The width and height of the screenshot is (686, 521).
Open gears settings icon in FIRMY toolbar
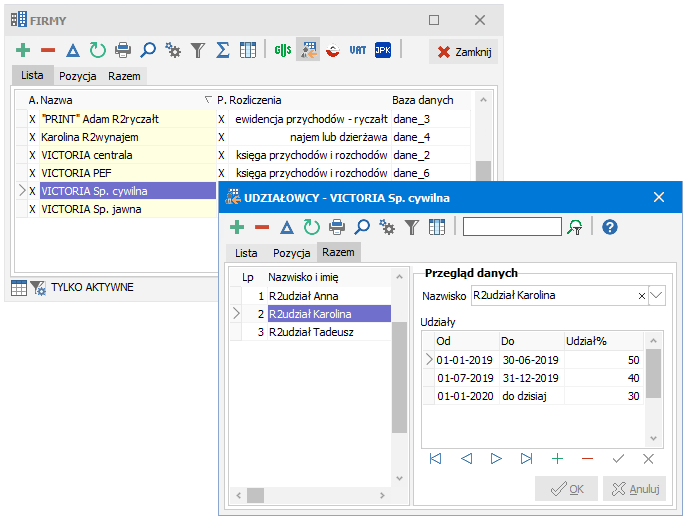[x=173, y=50]
